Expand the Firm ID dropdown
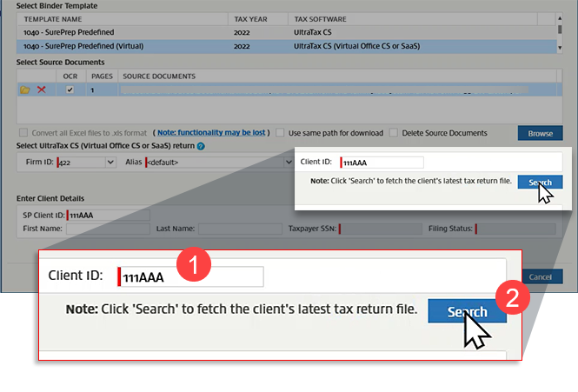 coord(110,162)
